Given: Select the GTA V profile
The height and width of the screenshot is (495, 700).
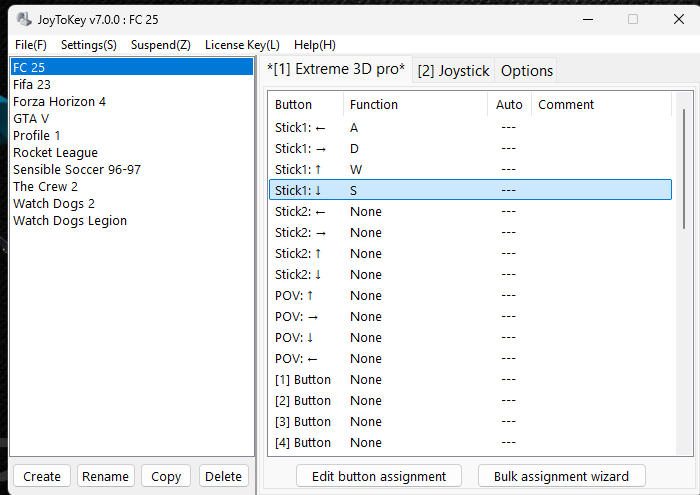Looking at the screenshot, I should pos(132,118).
